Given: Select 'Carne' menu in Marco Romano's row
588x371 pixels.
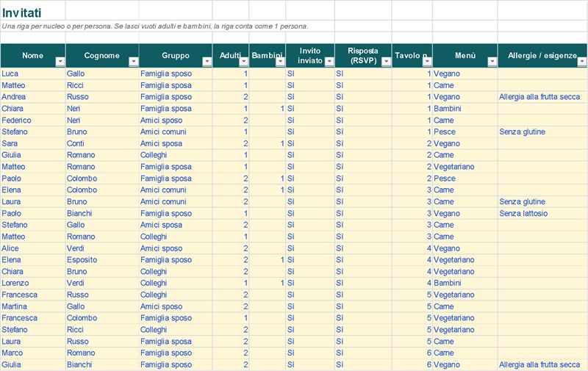Looking at the screenshot, I should click(465, 353).
